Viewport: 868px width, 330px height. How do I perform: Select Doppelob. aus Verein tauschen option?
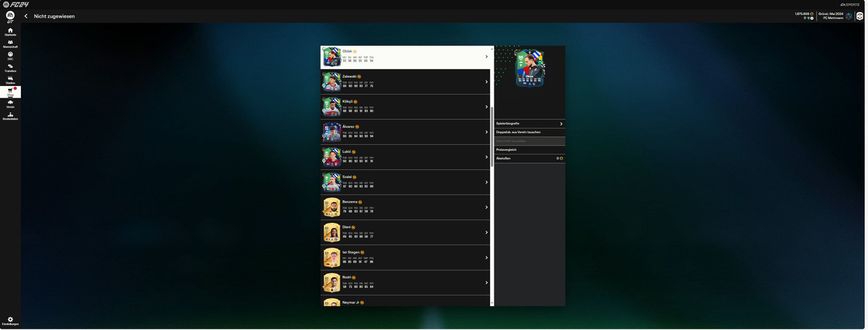click(530, 132)
